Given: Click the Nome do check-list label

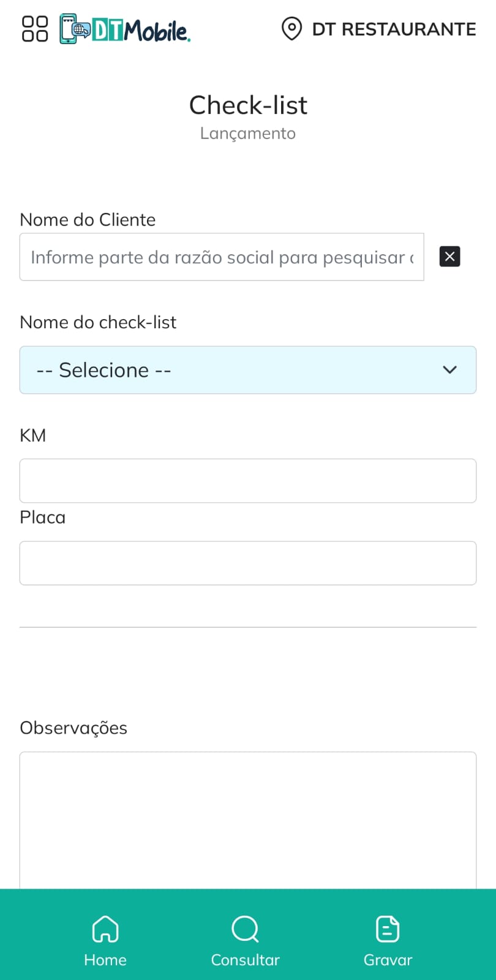Looking at the screenshot, I should (98, 322).
